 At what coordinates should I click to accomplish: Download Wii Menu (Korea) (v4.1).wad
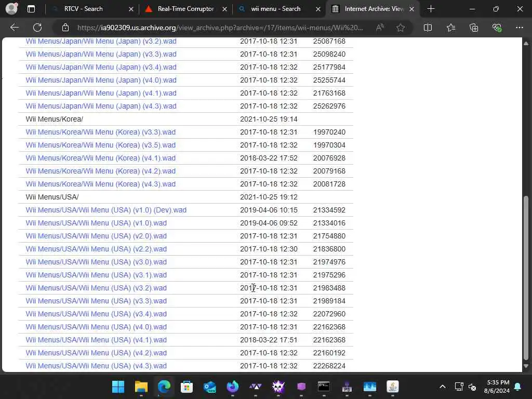101,158
